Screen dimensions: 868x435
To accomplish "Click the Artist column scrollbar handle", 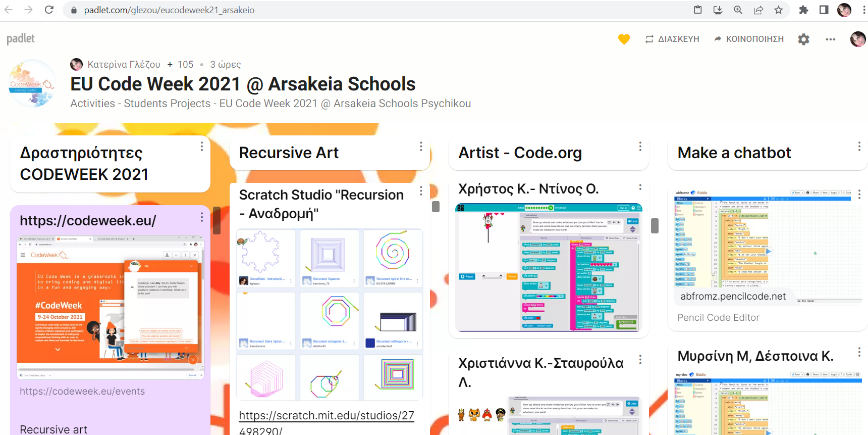I will pyautogui.click(x=655, y=226).
